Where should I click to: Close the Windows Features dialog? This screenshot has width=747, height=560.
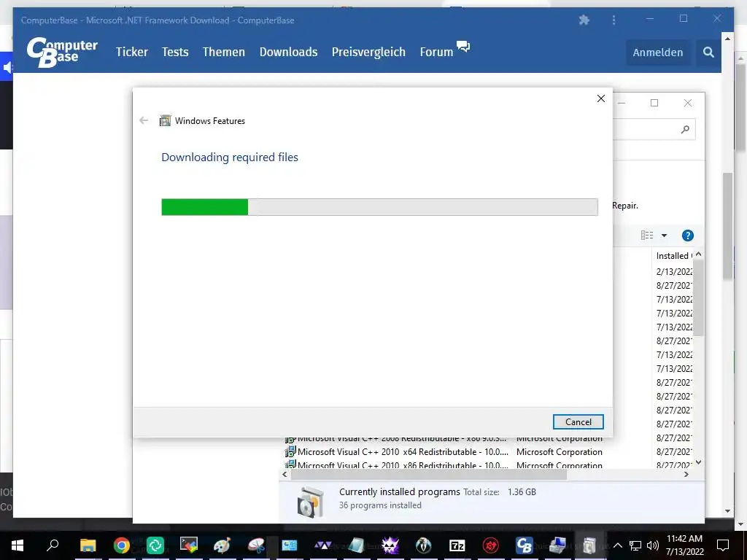pos(601,98)
